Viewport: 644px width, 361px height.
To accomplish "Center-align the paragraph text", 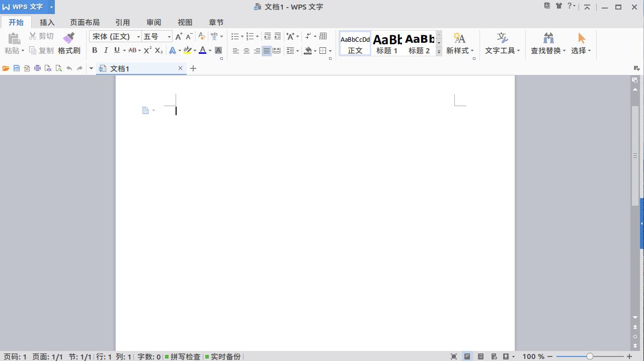I will [246, 51].
